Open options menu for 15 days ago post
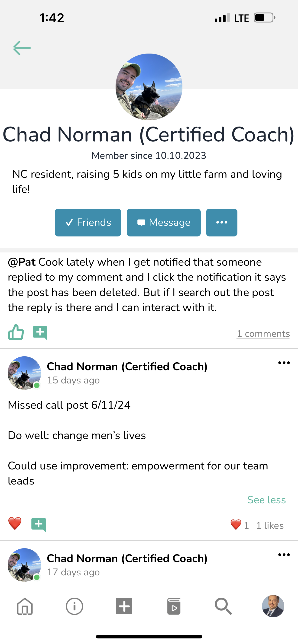 point(284,363)
